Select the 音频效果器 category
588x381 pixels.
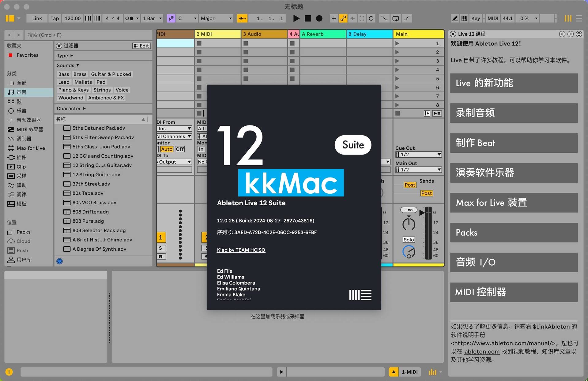[x=29, y=120]
